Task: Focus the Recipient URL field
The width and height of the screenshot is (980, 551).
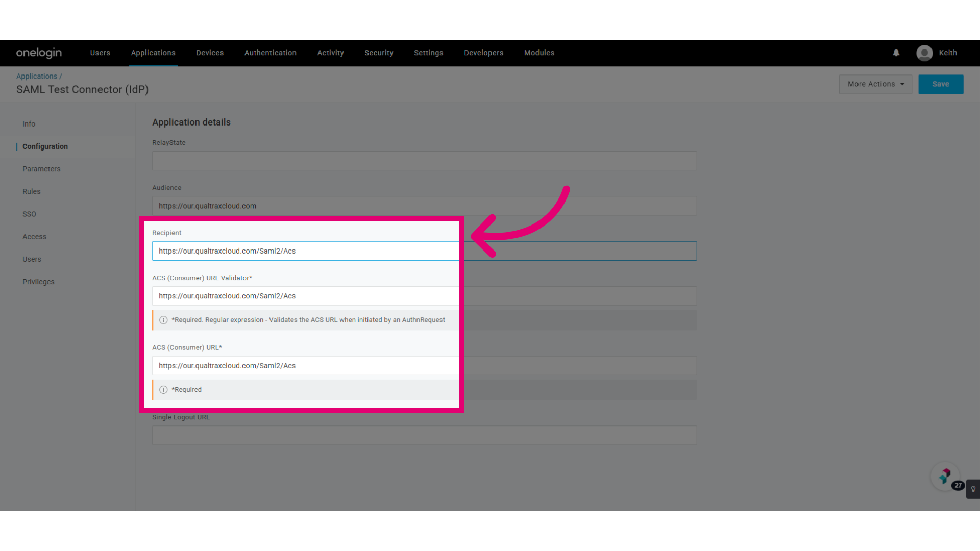Action: [424, 251]
